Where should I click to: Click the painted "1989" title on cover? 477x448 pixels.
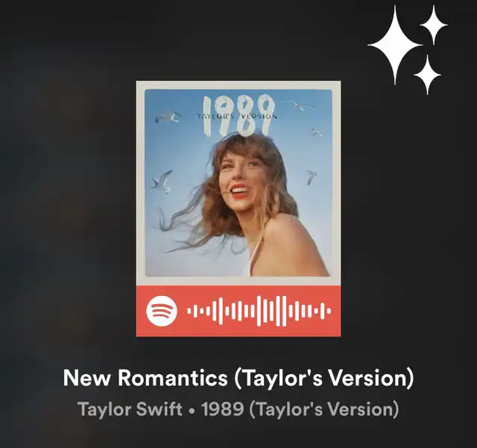(x=238, y=115)
